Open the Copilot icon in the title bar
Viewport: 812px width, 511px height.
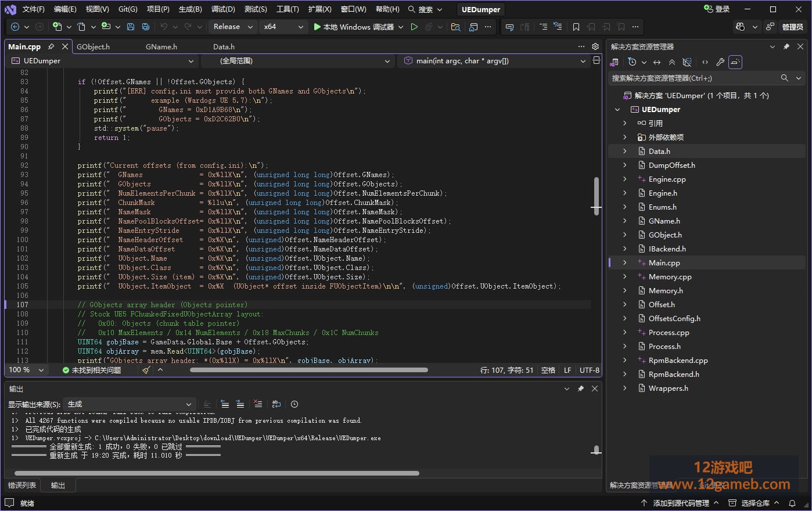tap(740, 27)
